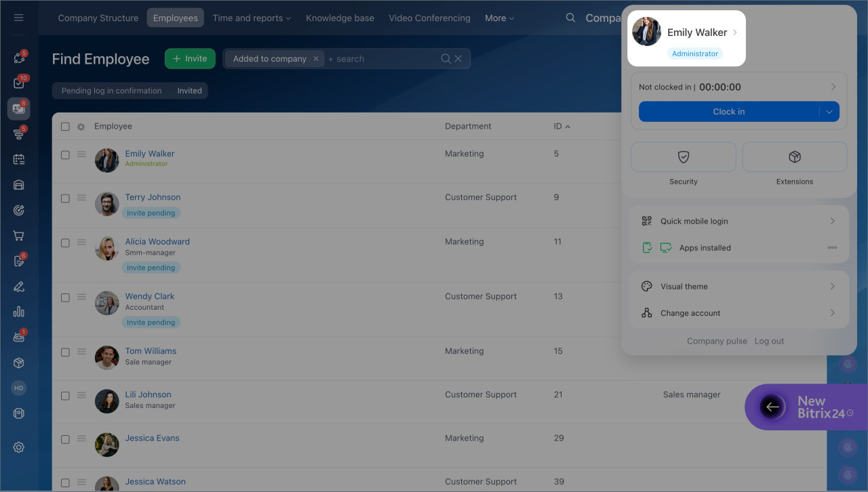This screenshot has height=492, width=868.
Task: Tick the checkbox for Emily Walker row
Action: (66, 155)
